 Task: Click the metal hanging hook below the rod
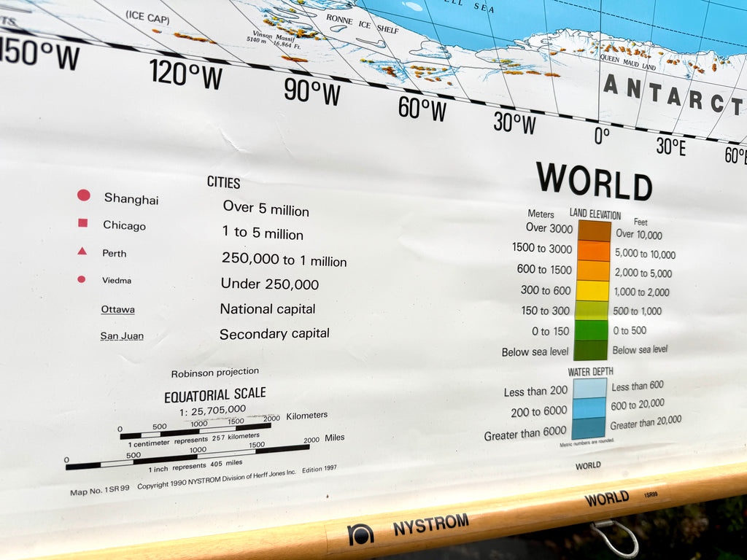tap(614, 538)
